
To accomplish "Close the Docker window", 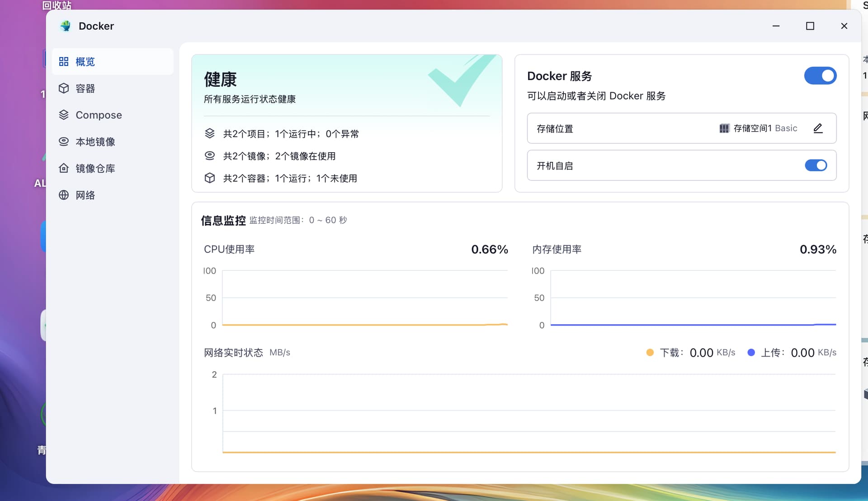I will pyautogui.click(x=844, y=26).
